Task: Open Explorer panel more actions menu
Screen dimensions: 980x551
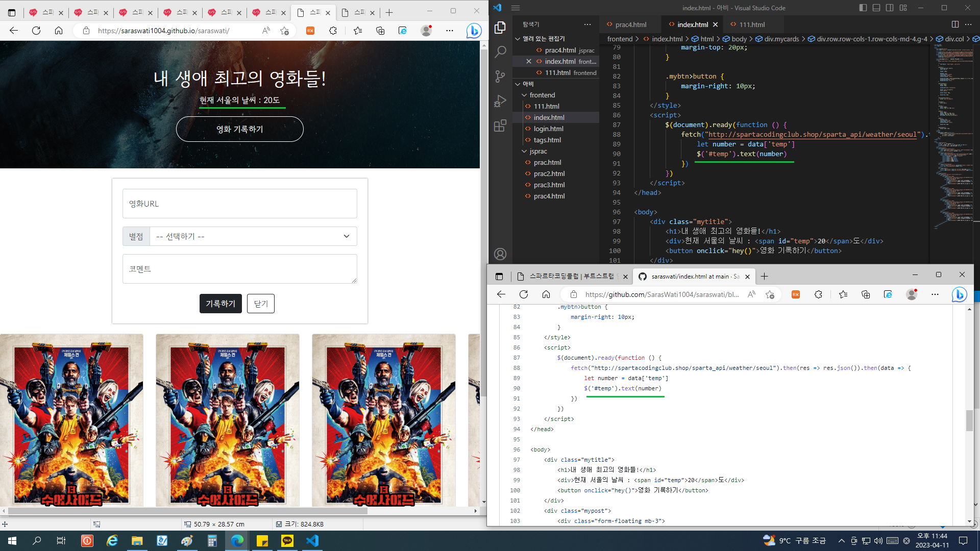Action: click(x=587, y=24)
